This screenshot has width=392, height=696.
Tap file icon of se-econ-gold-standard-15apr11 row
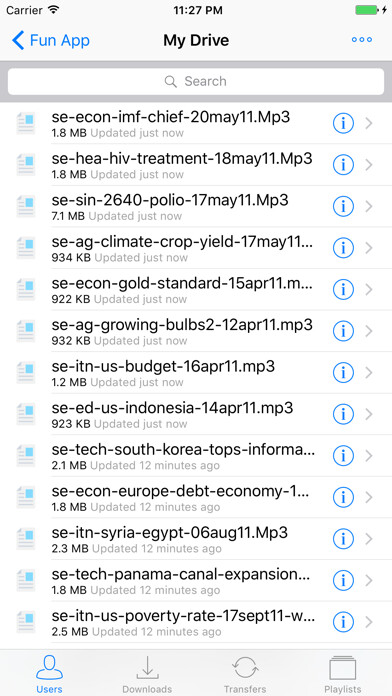26,289
